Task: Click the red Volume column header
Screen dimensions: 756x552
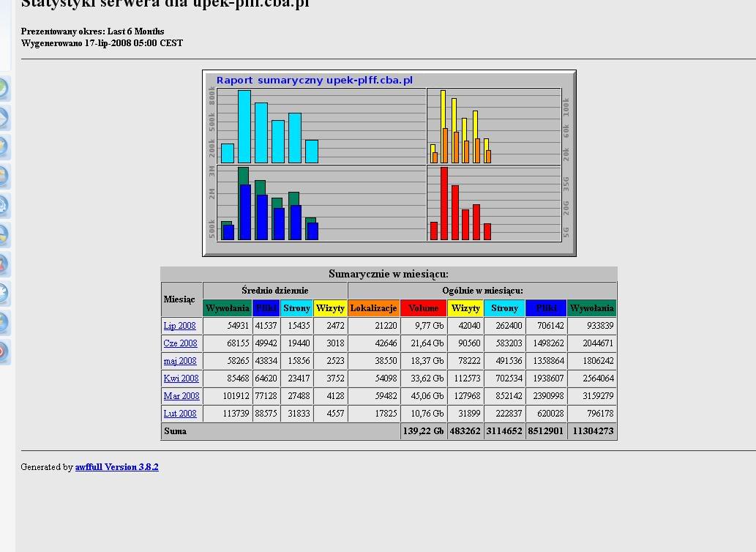Action: pyautogui.click(x=423, y=308)
